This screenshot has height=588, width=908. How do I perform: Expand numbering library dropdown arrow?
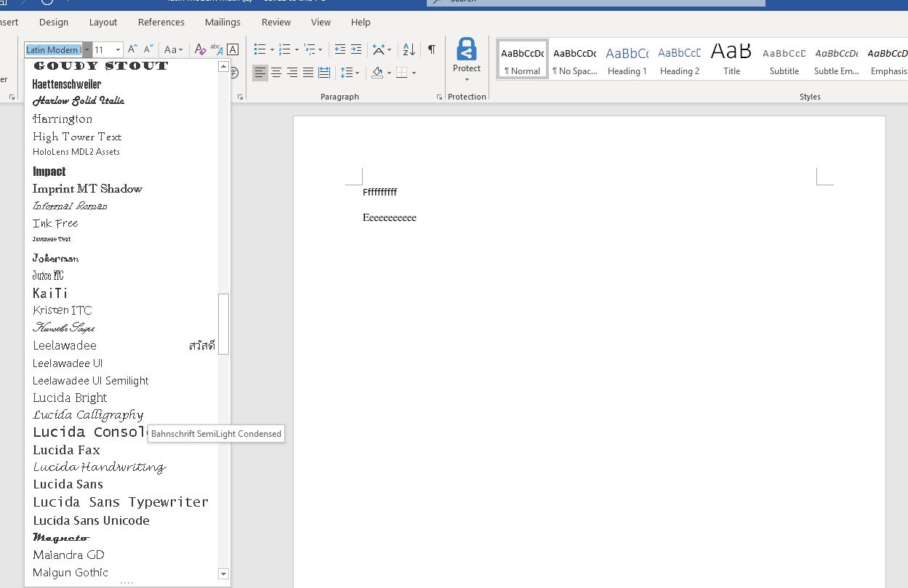coord(297,50)
